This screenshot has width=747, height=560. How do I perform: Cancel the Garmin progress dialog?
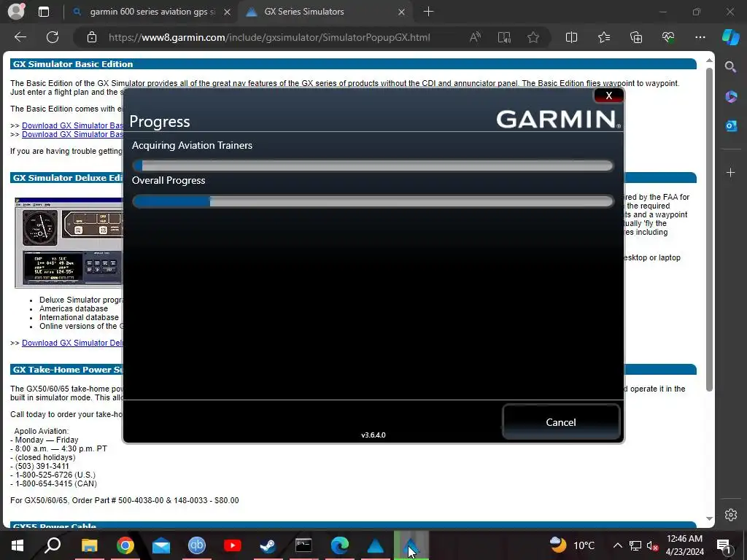tap(561, 422)
